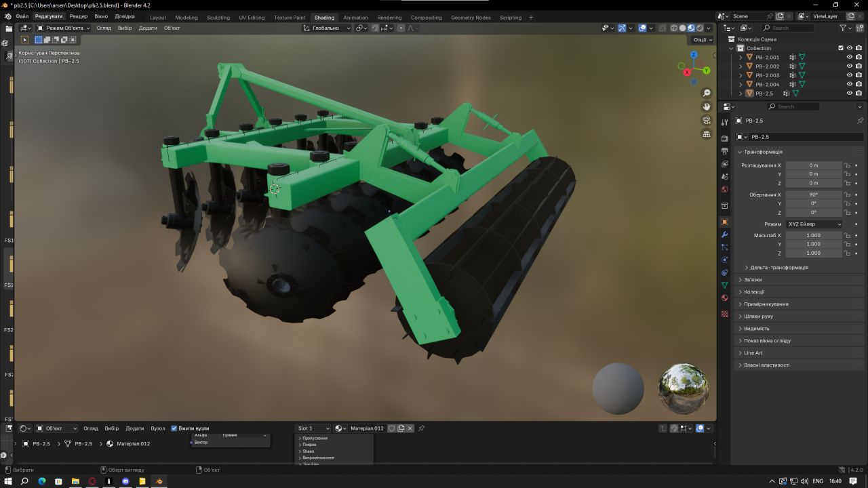This screenshot has height=488, width=868.
Task: Toggle viewport overlays button
Action: tap(642, 28)
